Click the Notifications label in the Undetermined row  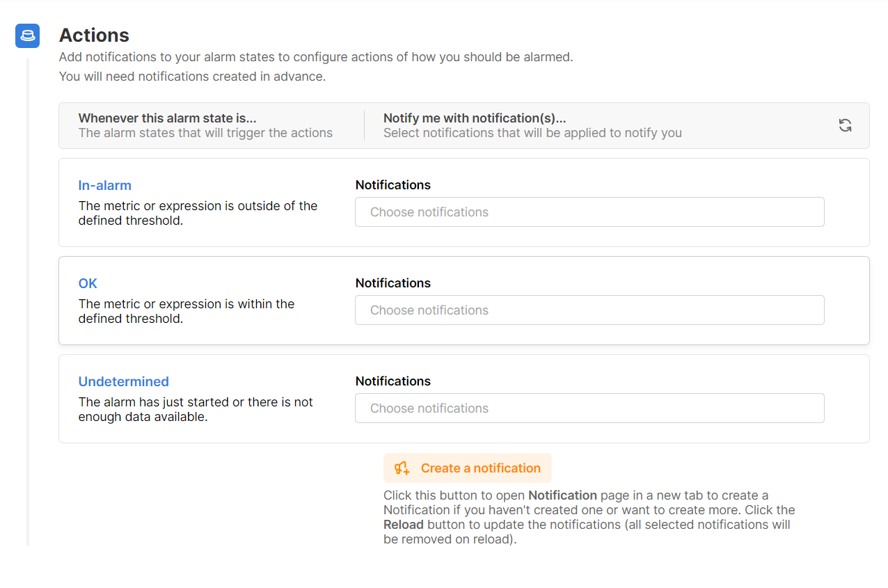(393, 381)
